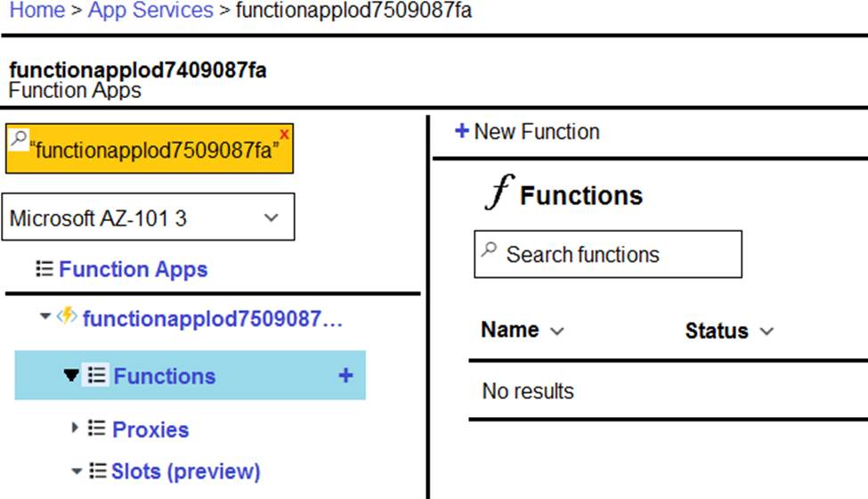868x499 pixels.
Task: Collapse the functionapplod7509087 tree node arrow
Action: [x=45, y=316]
